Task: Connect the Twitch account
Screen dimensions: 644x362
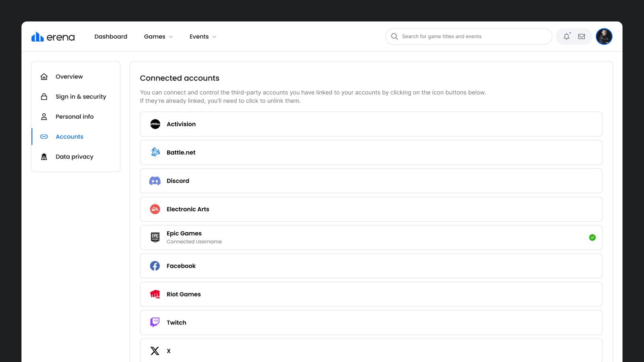Action: click(x=371, y=323)
